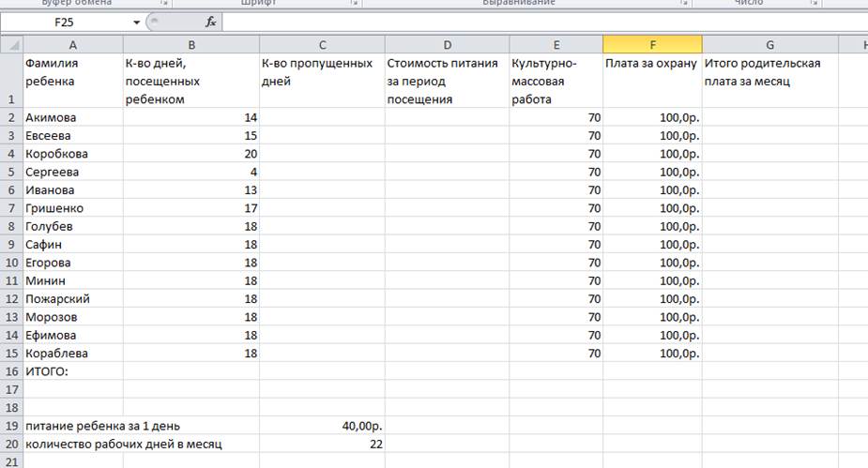Select column C header
Image resolution: width=868 pixels, height=468 pixels.
click(322, 45)
